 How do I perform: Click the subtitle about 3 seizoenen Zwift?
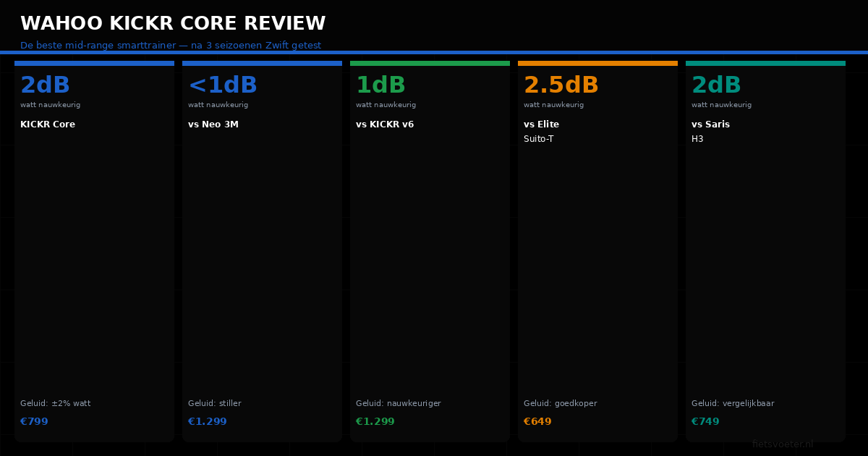point(171,46)
